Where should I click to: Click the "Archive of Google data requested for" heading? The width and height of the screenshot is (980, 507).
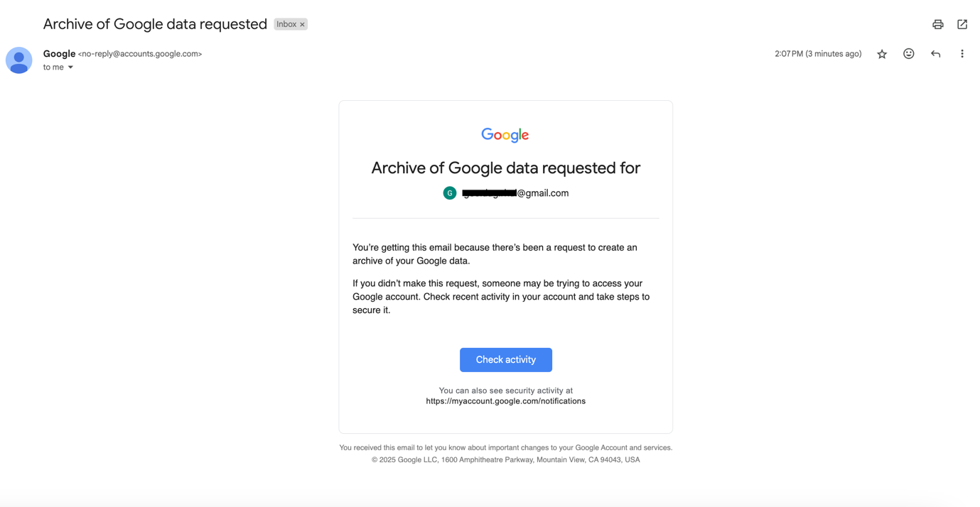tap(505, 168)
